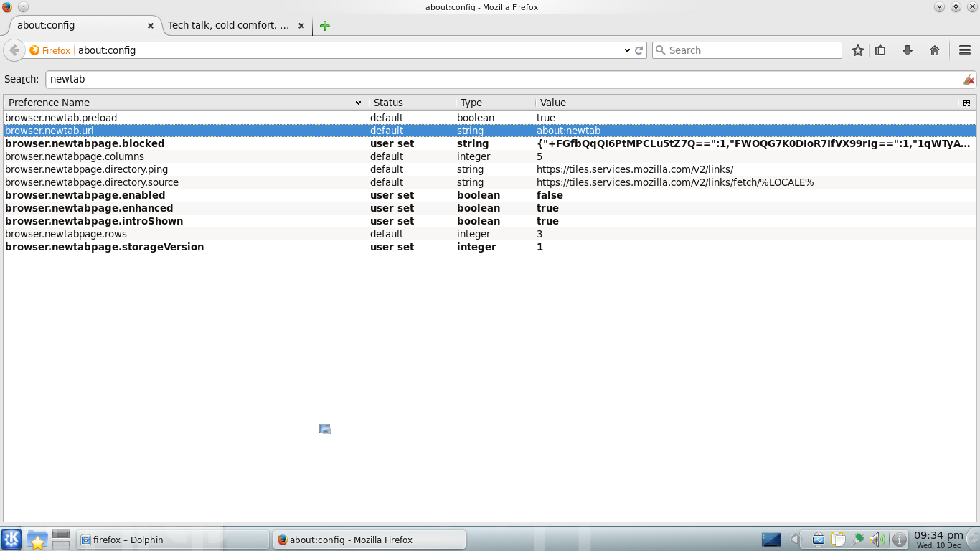Screen dimensions: 980x551
Task: Select browser.newtabpage.directory.source preference
Action: pos(490,182)
